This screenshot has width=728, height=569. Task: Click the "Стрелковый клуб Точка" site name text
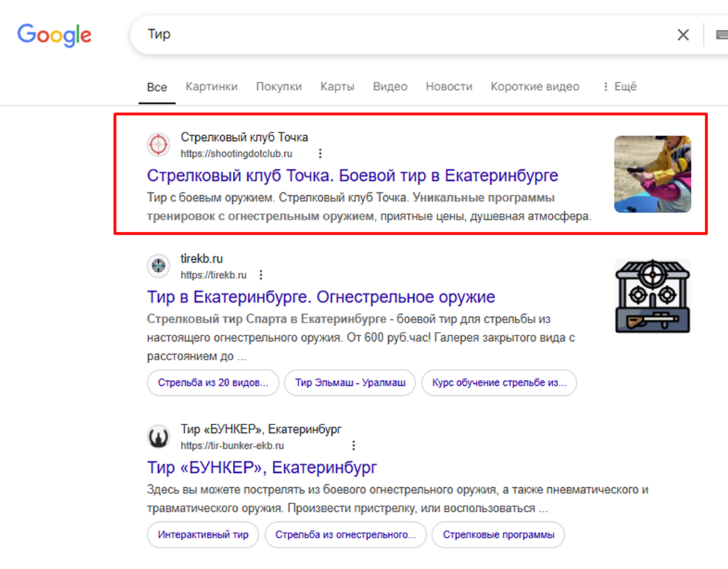(244, 137)
